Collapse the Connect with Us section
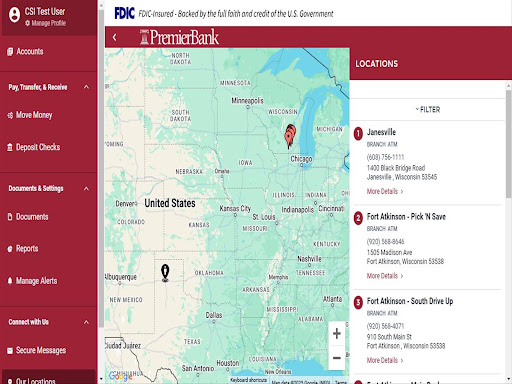 tap(86, 322)
